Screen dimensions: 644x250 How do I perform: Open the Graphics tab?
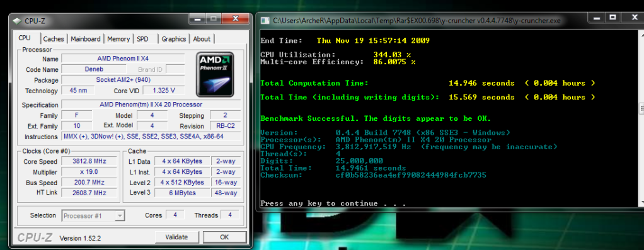click(x=174, y=39)
